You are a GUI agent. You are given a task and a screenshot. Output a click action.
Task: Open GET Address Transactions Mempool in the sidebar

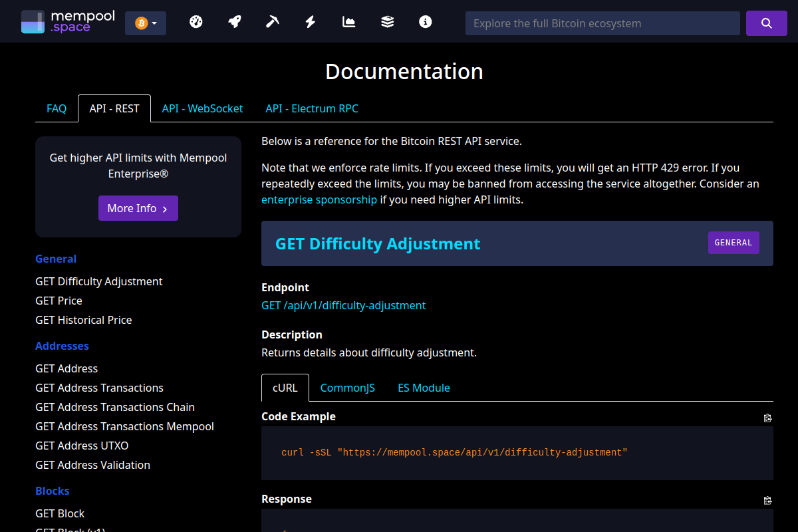point(125,426)
